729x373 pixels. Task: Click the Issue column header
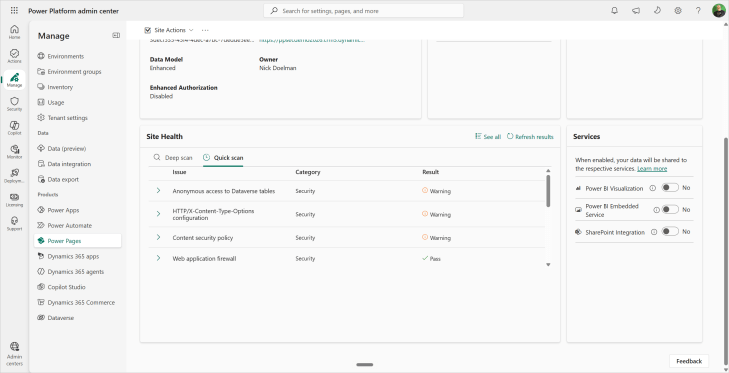(x=179, y=172)
